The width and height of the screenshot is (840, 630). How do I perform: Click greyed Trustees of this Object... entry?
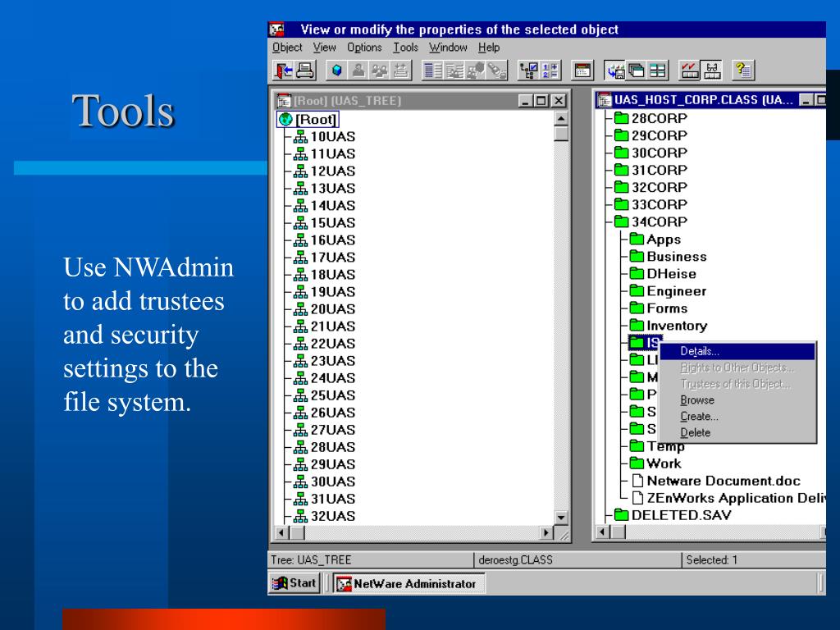[737, 384]
